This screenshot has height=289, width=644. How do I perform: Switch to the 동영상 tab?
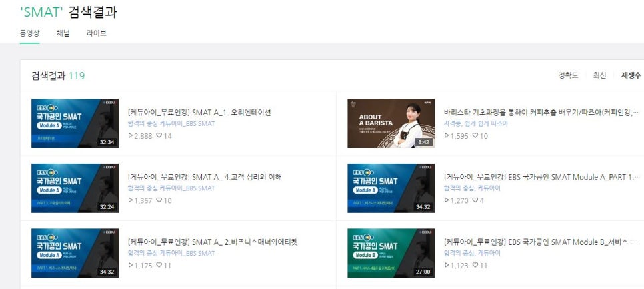coord(29,33)
